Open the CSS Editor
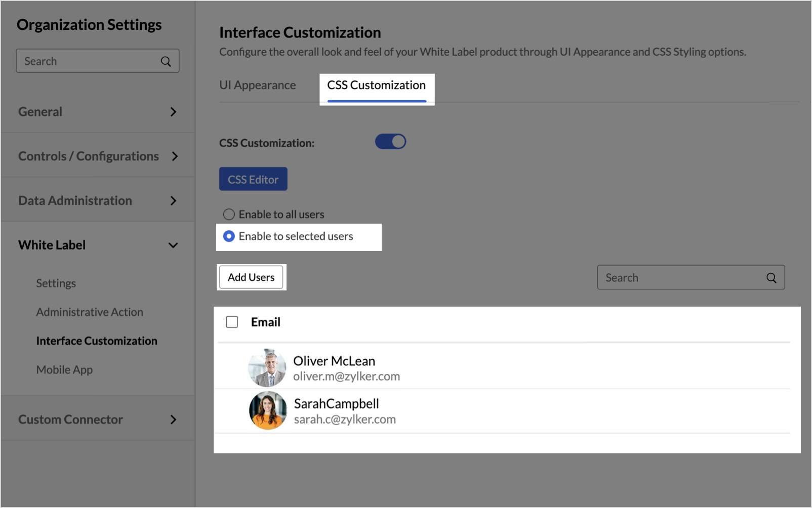This screenshot has height=508, width=812. 253,179
